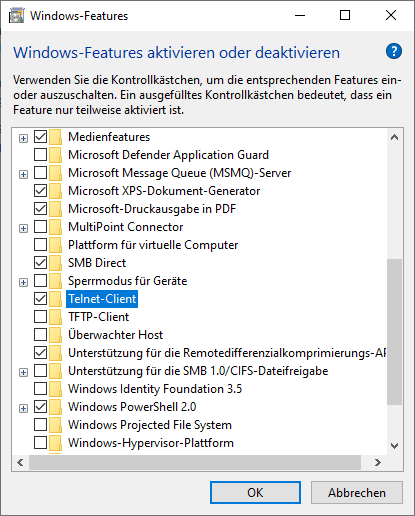Select the Überwachter Host list entry
This screenshot has height=516, width=415.
[x=115, y=335]
